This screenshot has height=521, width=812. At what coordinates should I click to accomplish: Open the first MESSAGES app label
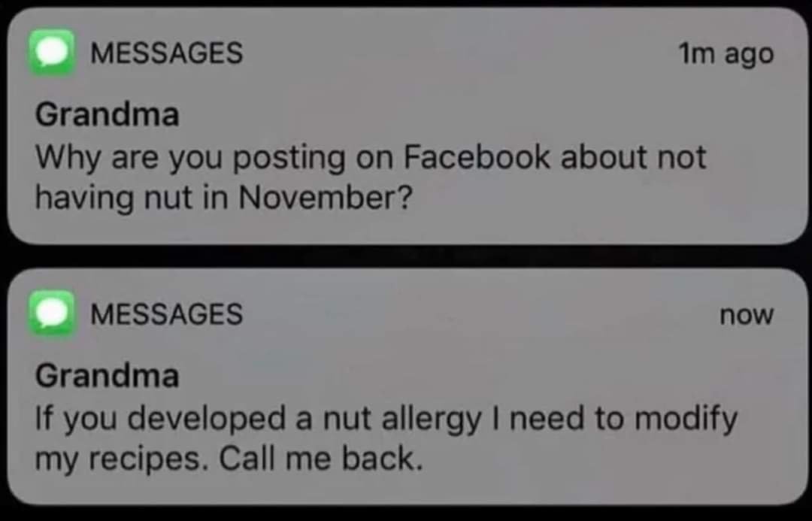click(x=167, y=53)
